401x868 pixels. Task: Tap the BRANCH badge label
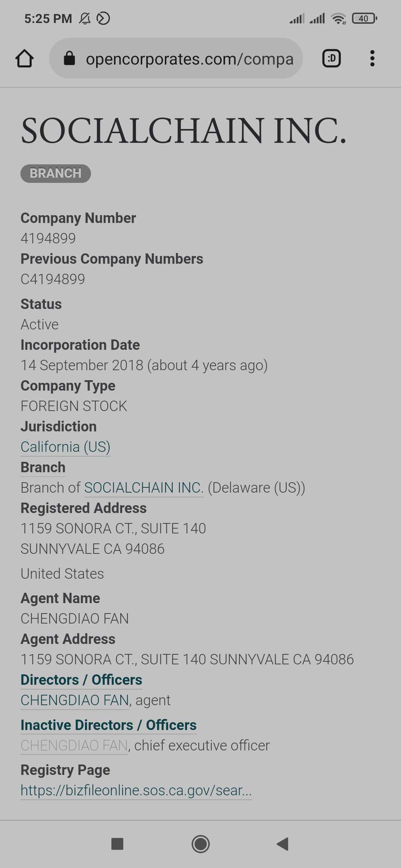coord(55,173)
